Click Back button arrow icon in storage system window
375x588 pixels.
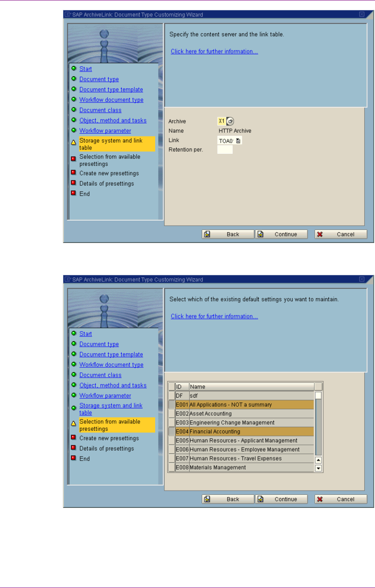click(207, 234)
